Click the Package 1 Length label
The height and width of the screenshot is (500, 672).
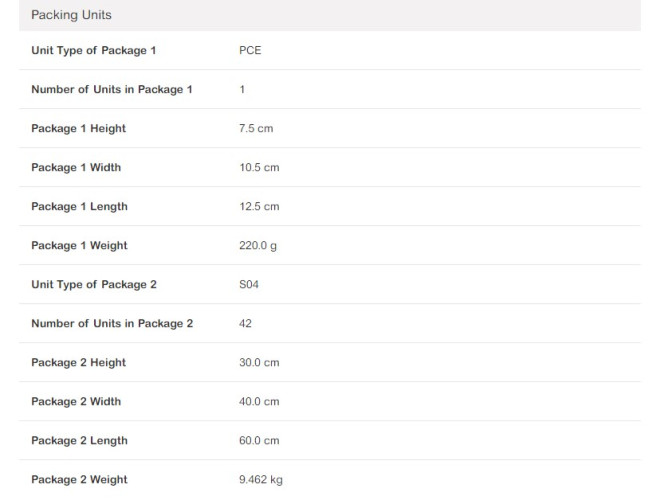click(x=79, y=206)
